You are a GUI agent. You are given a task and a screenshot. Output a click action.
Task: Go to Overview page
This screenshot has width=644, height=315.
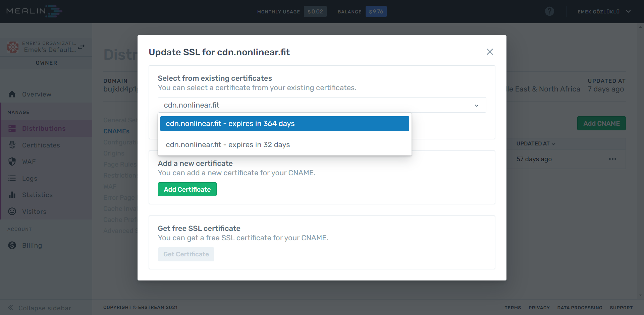pyautogui.click(x=37, y=94)
